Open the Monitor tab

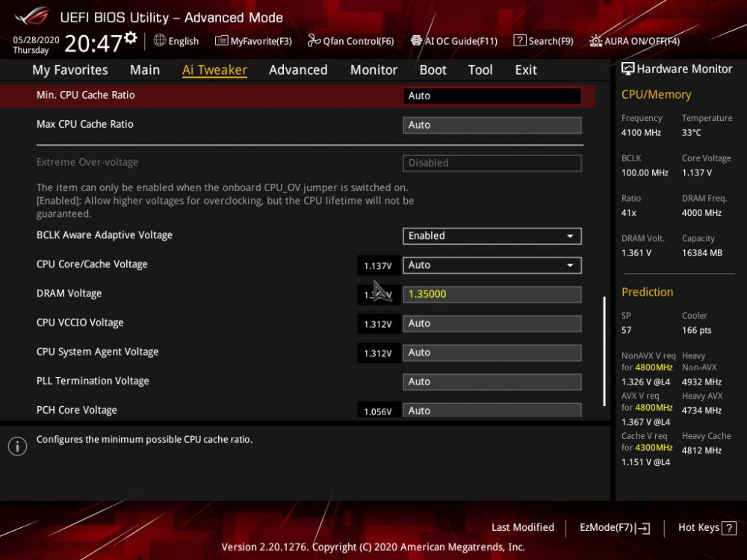tap(373, 70)
